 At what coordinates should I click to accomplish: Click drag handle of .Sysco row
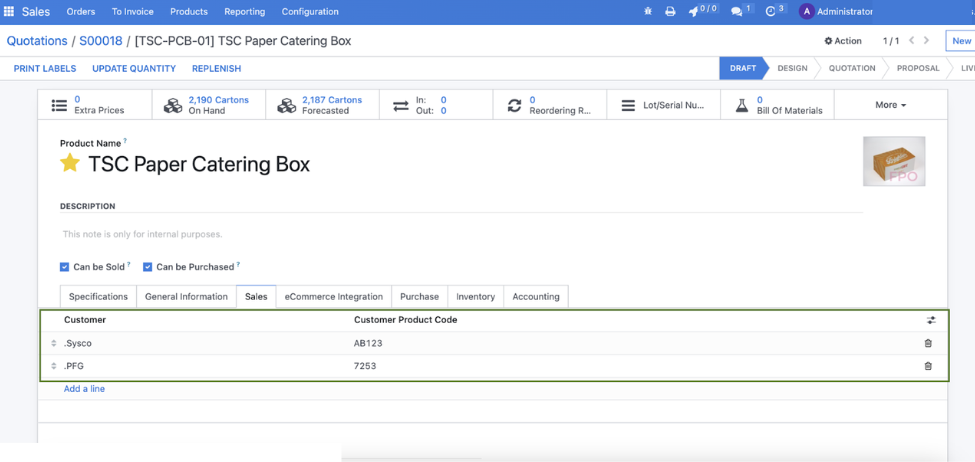pyautogui.click(x=53, y=343)
